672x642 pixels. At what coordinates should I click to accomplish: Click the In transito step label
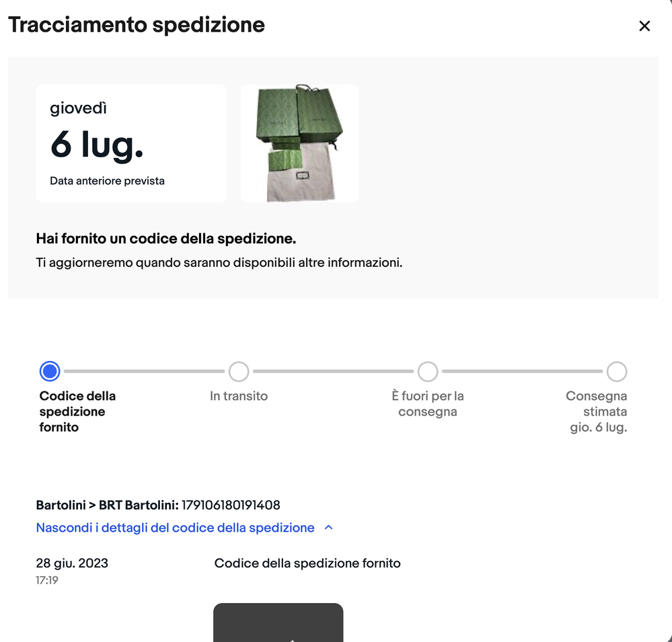click(x=239, y=396)
